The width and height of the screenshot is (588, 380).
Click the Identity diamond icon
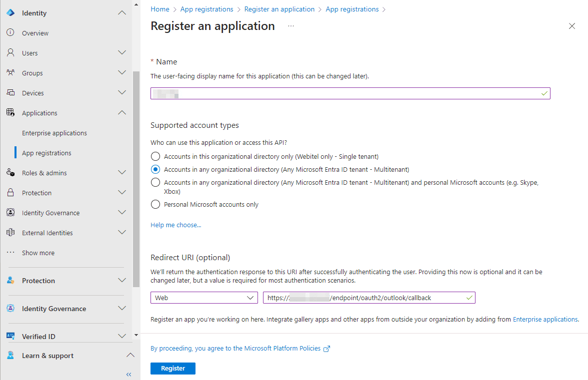(10, 12)
